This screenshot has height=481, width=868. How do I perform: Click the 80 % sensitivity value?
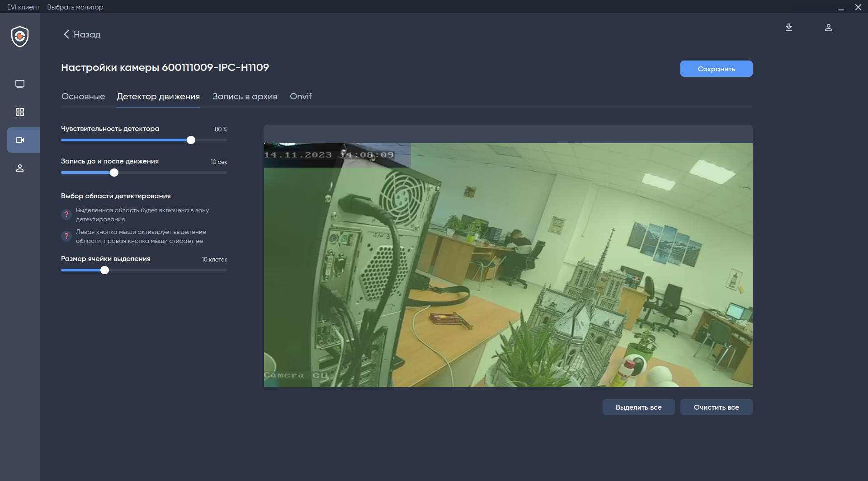click(221, 129)
